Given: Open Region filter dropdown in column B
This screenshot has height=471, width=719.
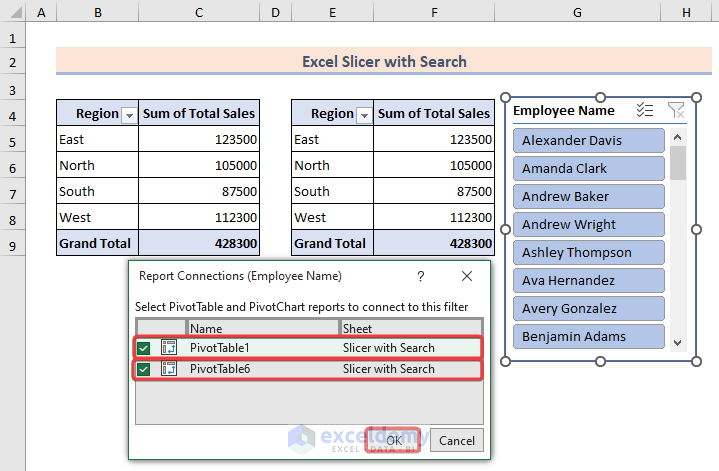Looking at the screenshot, I should click(128, 115).
